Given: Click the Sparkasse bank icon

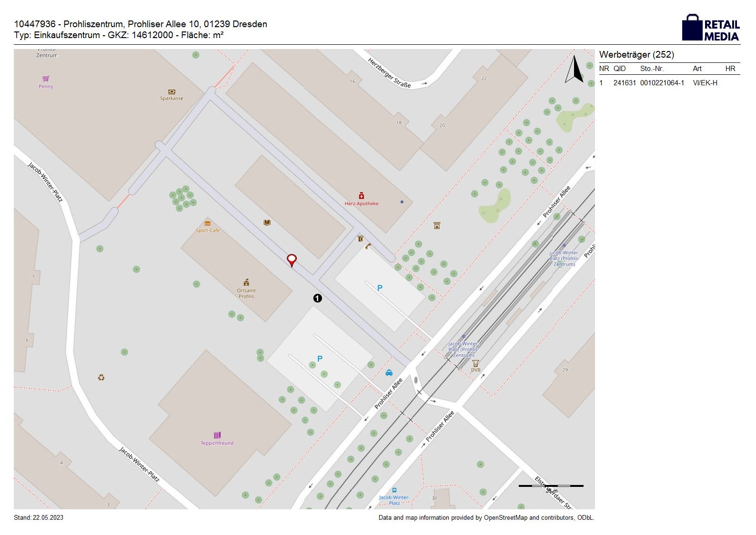Looking at the screenshot, I should click(171, 91).
